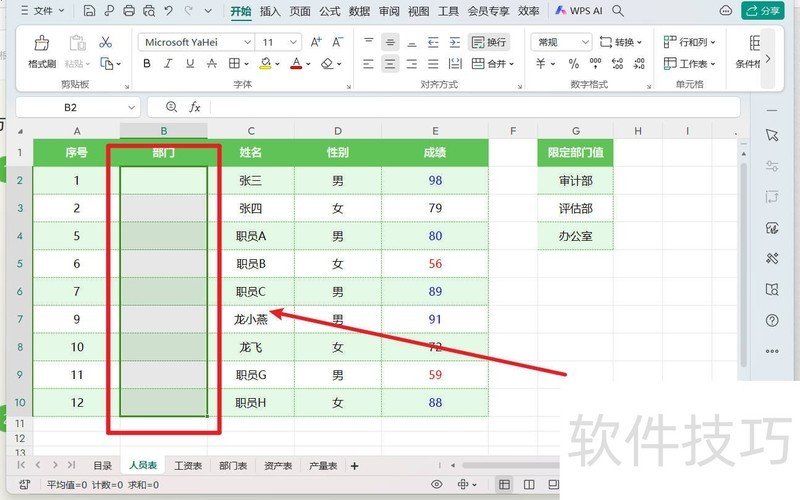Toggle Italic formatting

(170, 64)
